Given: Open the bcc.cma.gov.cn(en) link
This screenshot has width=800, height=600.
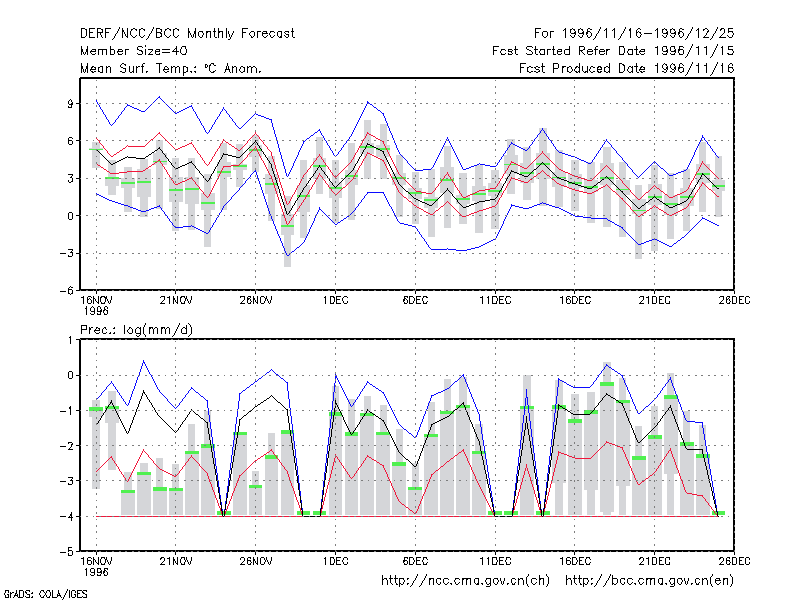Looking at the screenshot, I should [x=649, y=581].
